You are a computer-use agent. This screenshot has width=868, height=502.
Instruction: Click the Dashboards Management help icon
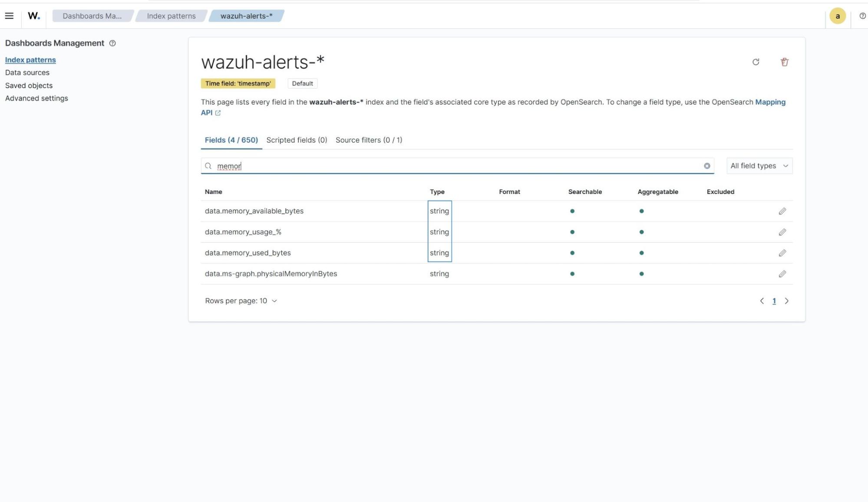click(x=112, y=43)
